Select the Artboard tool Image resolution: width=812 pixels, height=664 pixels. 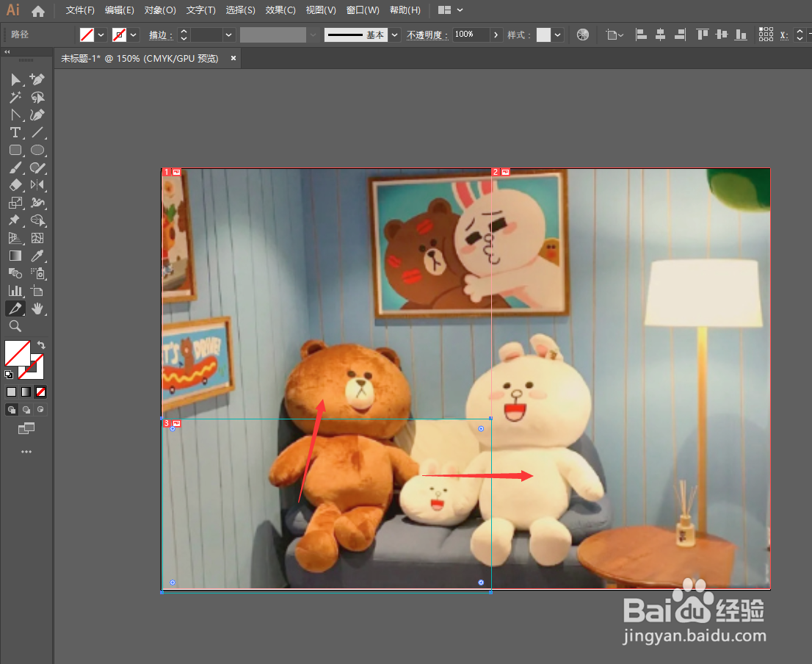[x=37, y=291]
